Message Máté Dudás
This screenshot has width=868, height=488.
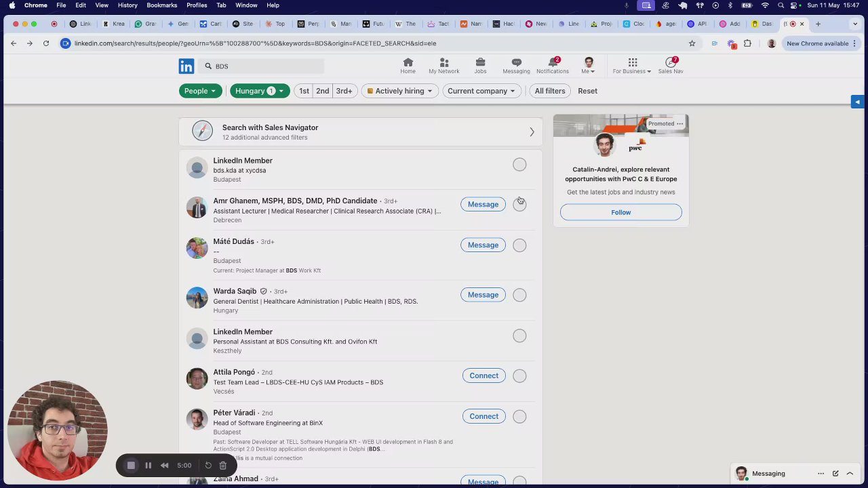483,245
